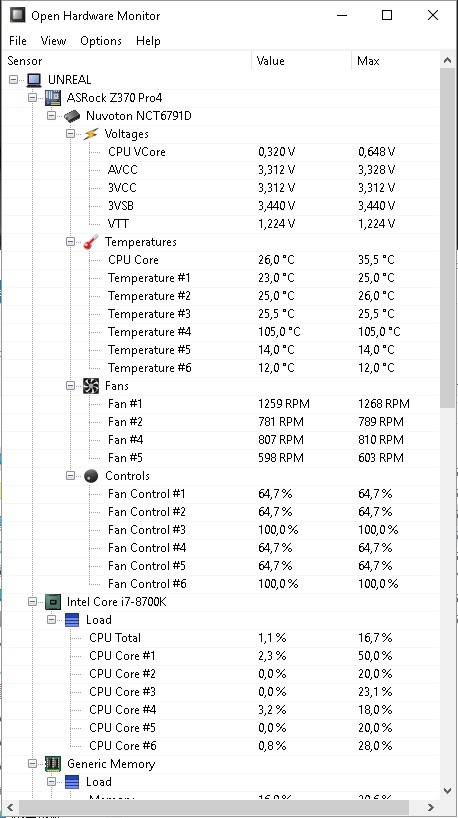The height and width of the screenshot is (818, 458).
Task: Open the View menu
Action: pyautogui.click(x=53, y=41)
